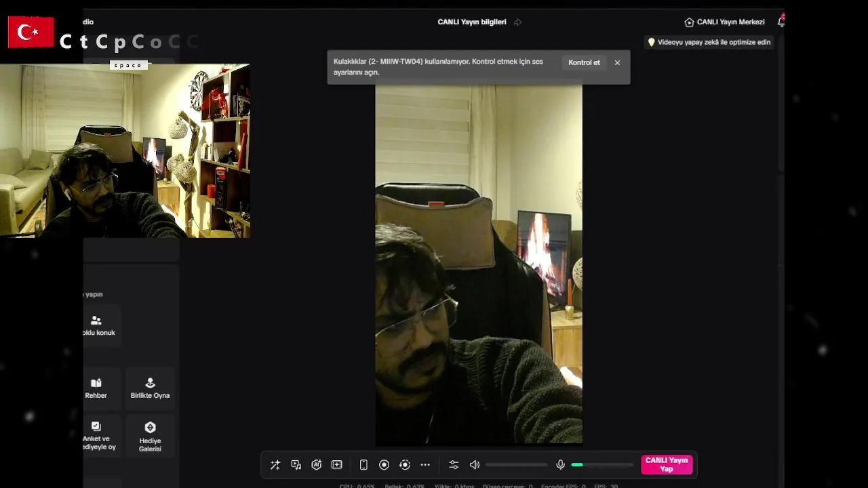The height and width of the screenshot is (488, 868).
Task: Open the Rehber guide tile
Action: coord(102,388)
